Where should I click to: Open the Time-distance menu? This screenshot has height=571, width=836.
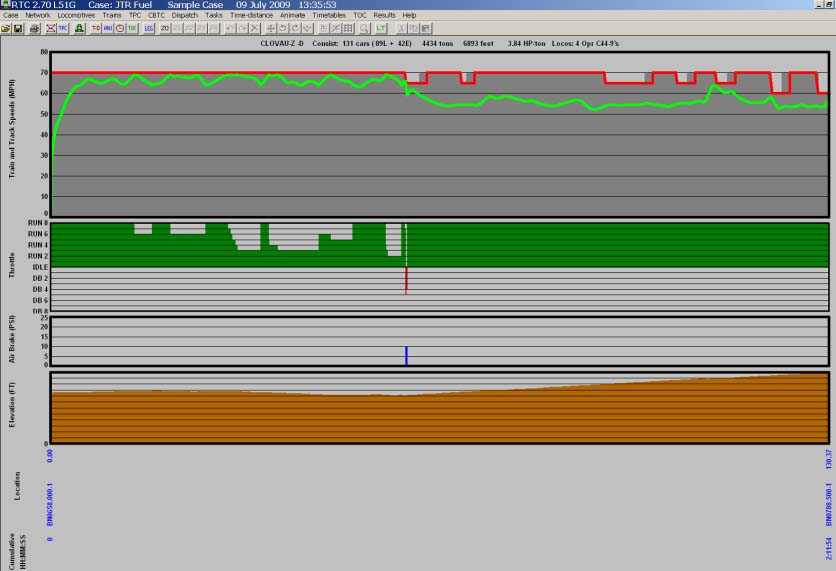pyautogui.click(x=248, y=16)
